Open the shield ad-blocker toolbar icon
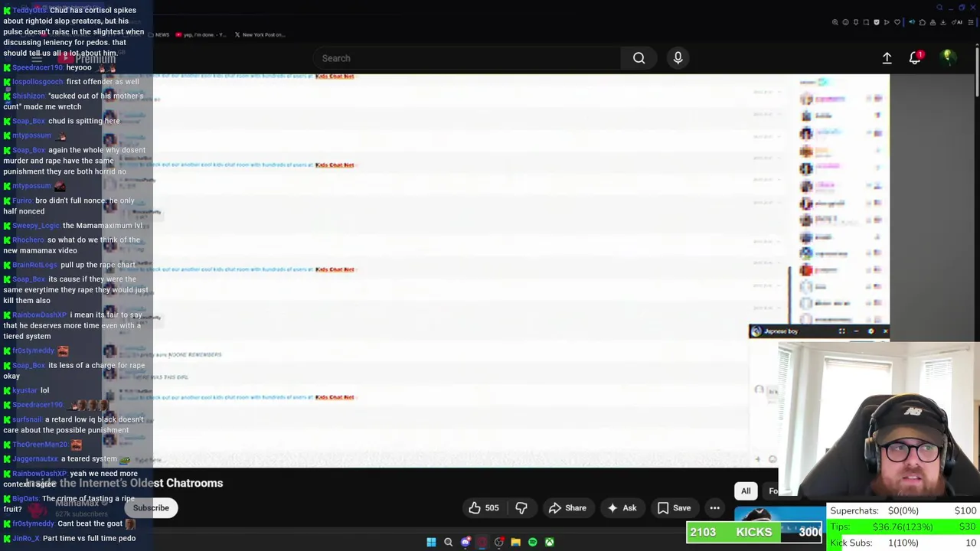 click(x=877, y=22)
